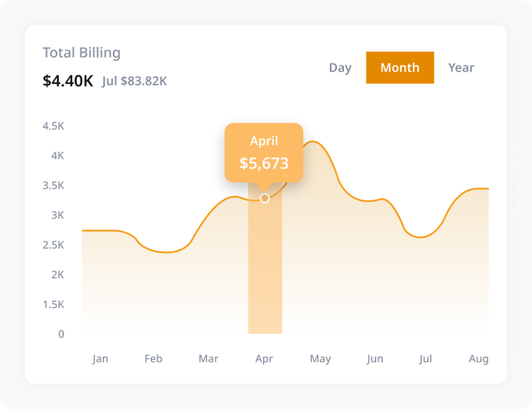Click the Total Billing heading

tap(81, 52)
